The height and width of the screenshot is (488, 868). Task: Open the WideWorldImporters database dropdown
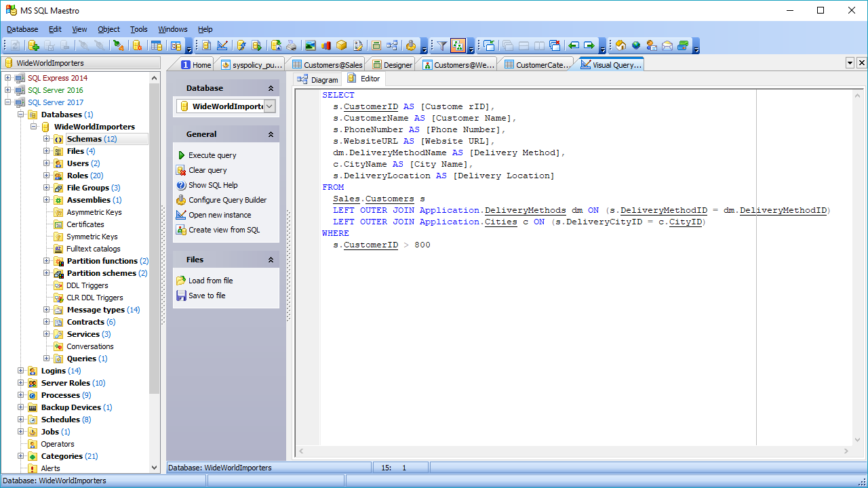coord(269,106)
